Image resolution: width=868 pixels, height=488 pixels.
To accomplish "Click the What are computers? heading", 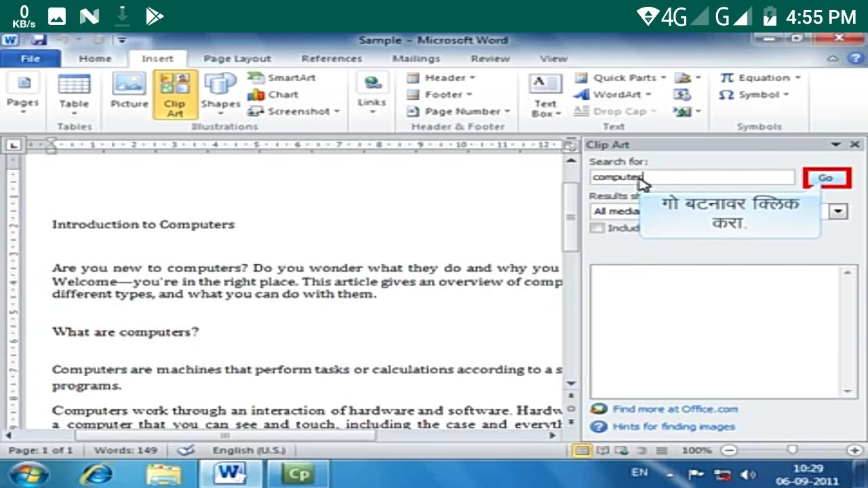I will pyautogui.click(x=125, y=332).
